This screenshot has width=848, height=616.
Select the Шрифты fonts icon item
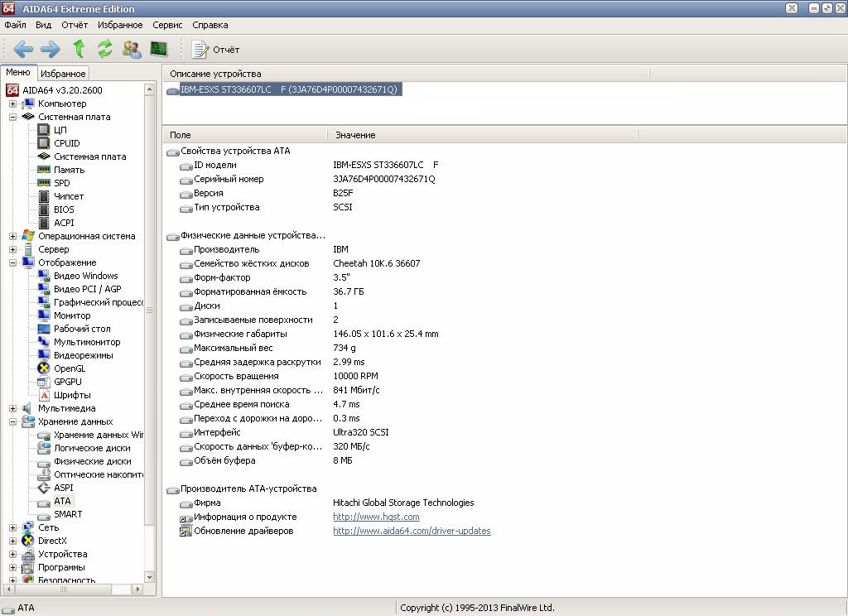[44, 395]
